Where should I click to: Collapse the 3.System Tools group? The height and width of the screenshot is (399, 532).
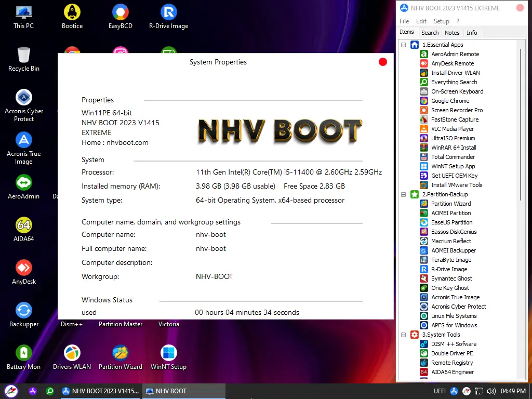[x=403, y=335]
